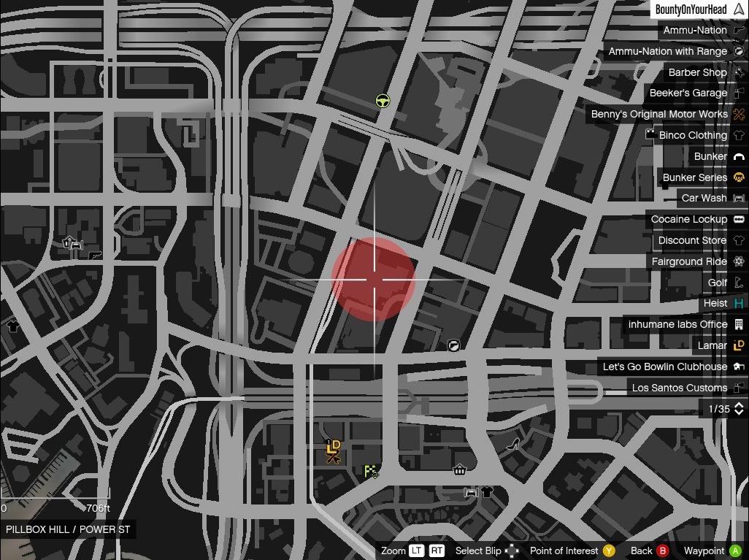Select Cocaine Lockup legend entry
This screenshot has width=749, height=560.
(x=688, y=219)
